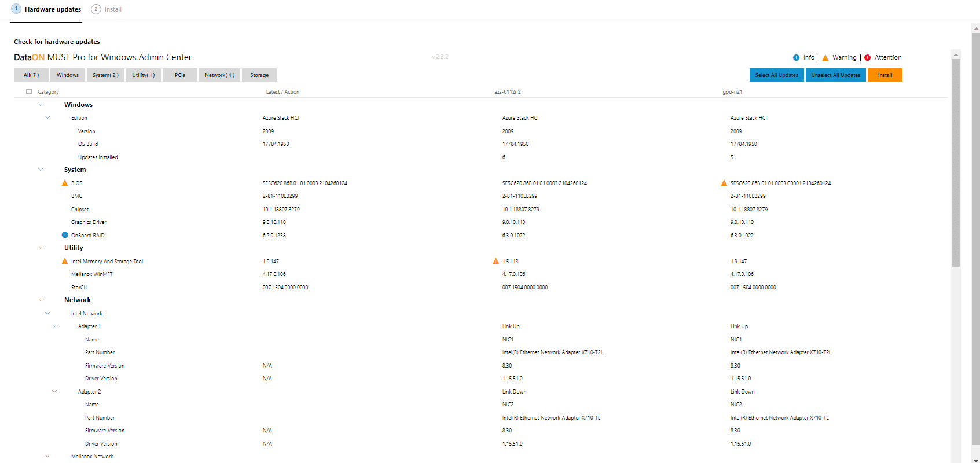Click step 1 circle for Hardware updates
Image resolution: width=980 pixels, height=463 pixels.
(16, 9)
